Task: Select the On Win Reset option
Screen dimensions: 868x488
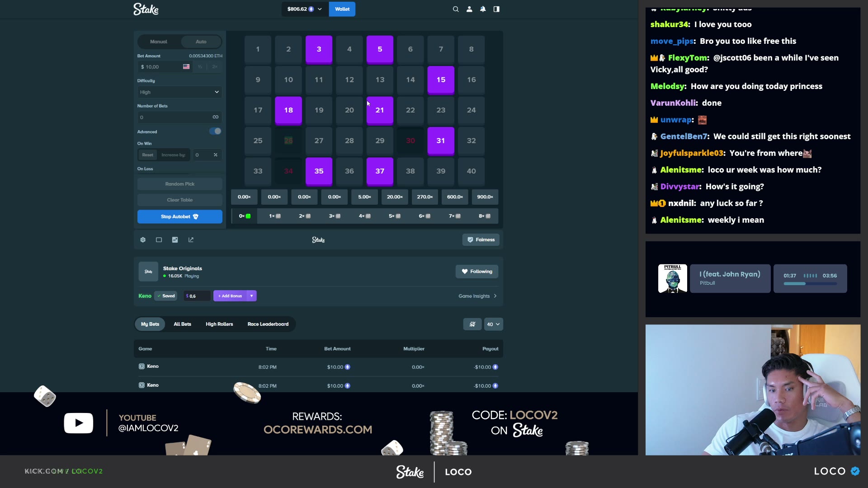Action: coord(148,155)
